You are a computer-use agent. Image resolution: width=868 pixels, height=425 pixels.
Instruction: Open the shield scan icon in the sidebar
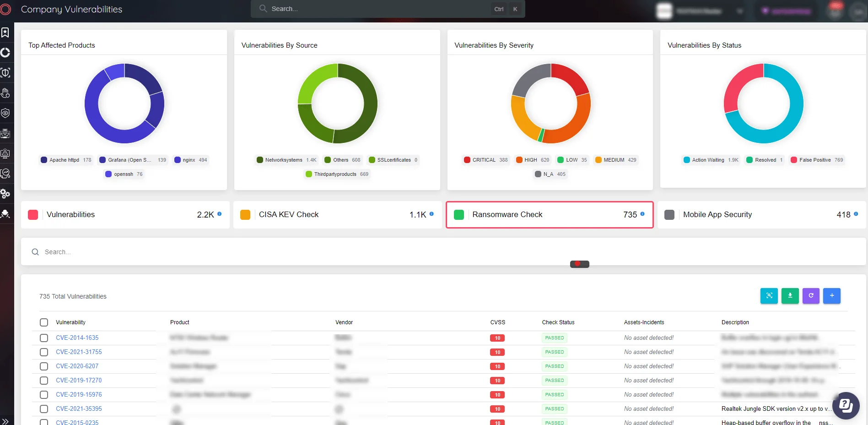(5, 73)
